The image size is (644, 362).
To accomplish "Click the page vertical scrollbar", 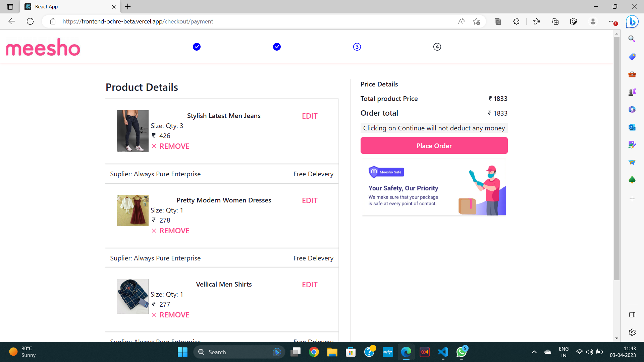I will 616,158.
